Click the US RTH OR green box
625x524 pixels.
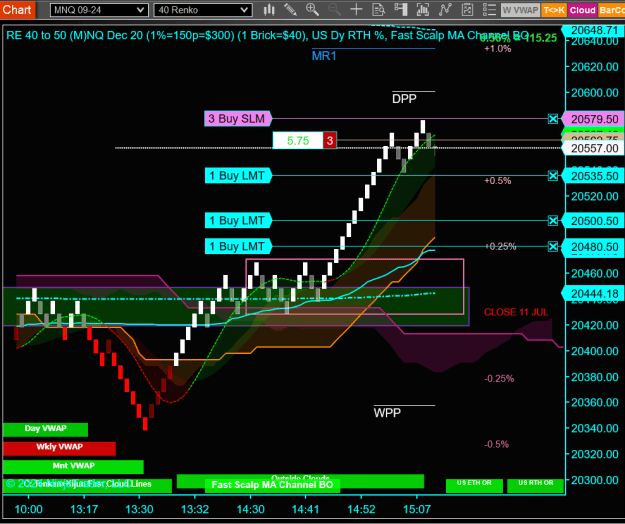tap(535, 485)
